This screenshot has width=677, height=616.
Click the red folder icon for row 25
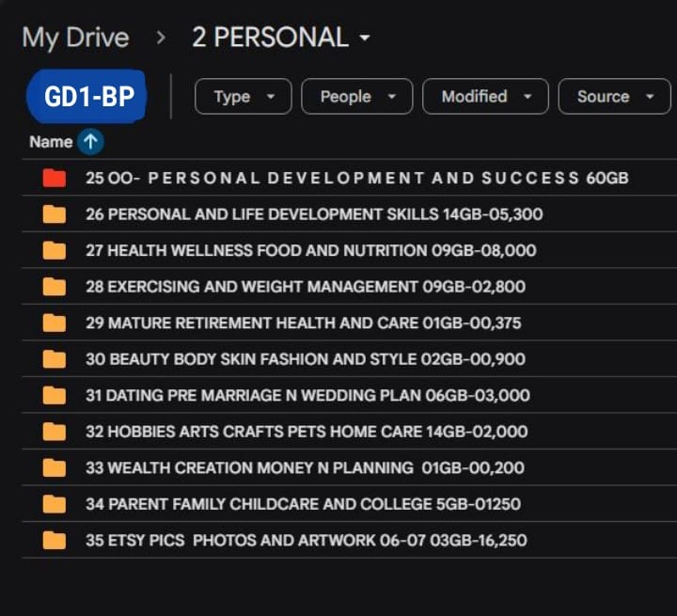point(55,178)
